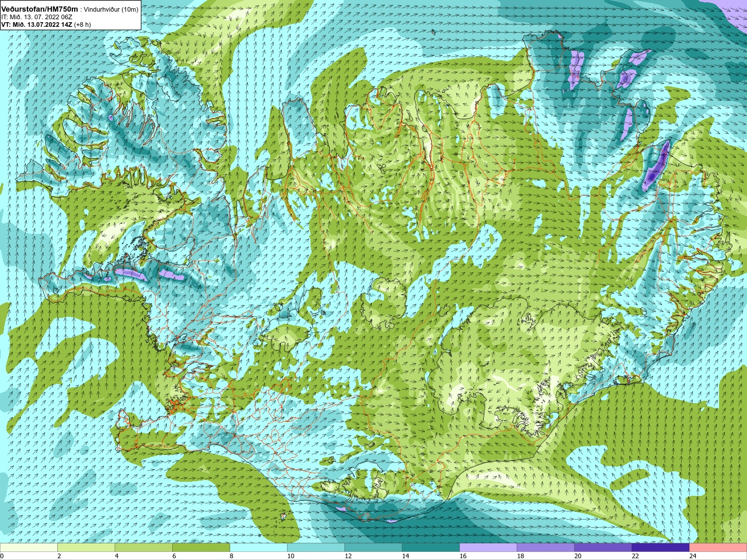Click the legend scale value 14
The height and width of the screenshot is (560, 747).
(x=406, y=556)
